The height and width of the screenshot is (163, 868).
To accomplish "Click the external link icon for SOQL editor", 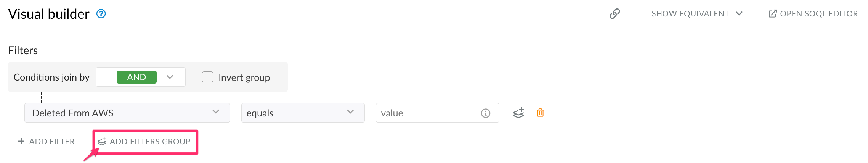I will coord(772,14).
